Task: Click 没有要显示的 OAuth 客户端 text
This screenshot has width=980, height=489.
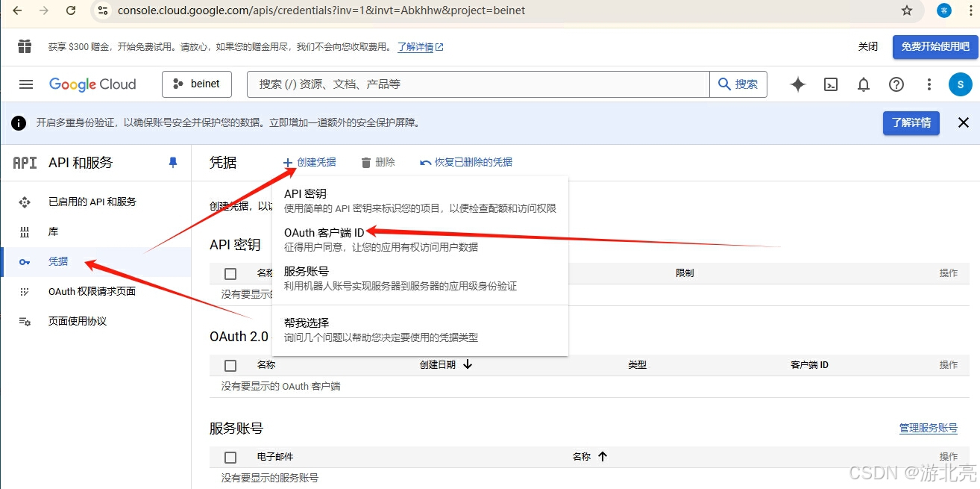Action: [x=281, y=386]
